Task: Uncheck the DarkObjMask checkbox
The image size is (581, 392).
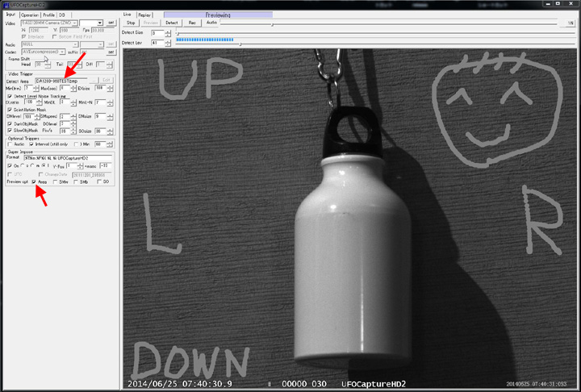Action: [x=10, y=123]
